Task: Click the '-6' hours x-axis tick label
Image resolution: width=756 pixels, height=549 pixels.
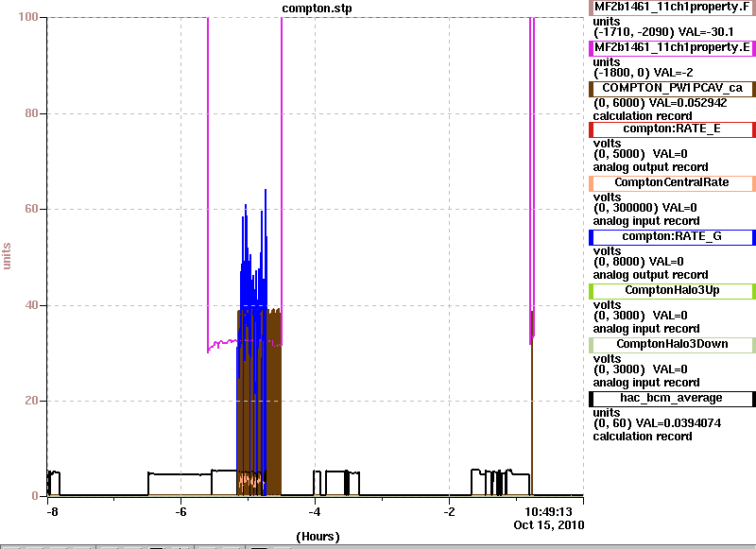Action: coord(180,511)
